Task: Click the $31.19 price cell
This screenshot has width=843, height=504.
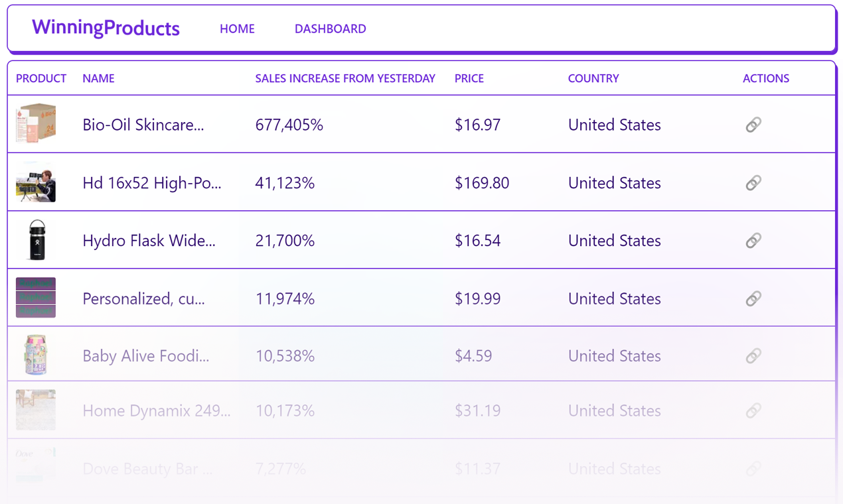Action: coord(477,411)
